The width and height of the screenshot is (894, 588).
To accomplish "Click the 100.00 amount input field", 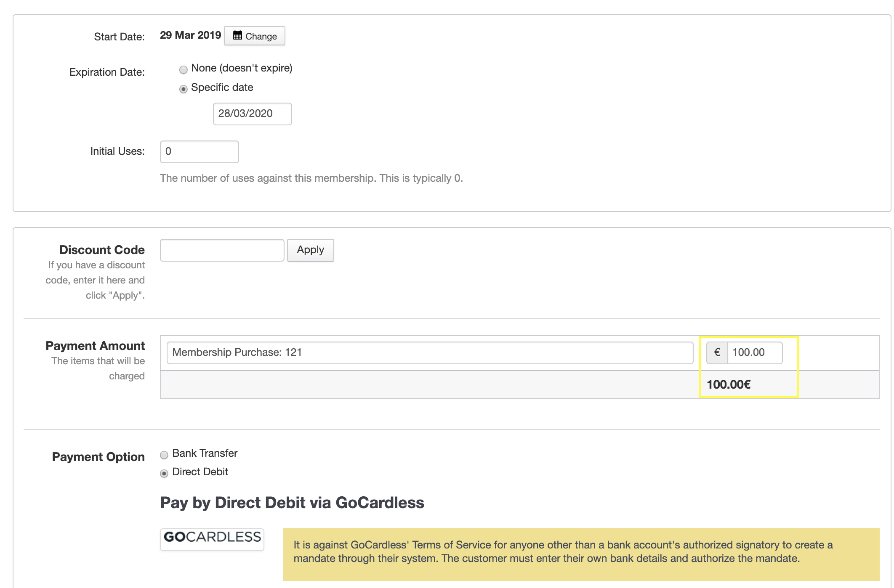I will point(754,352).
